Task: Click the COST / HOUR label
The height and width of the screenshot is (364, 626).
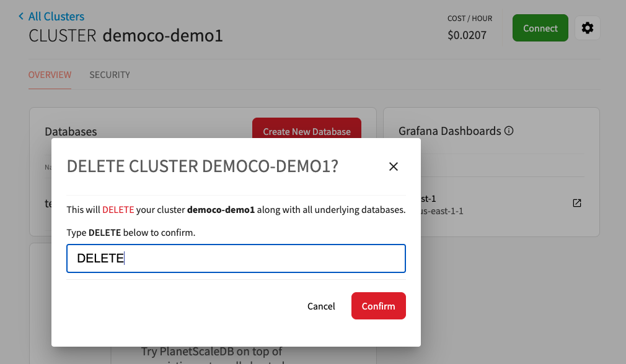Action: pyautogui.click(x=470, y=19)
